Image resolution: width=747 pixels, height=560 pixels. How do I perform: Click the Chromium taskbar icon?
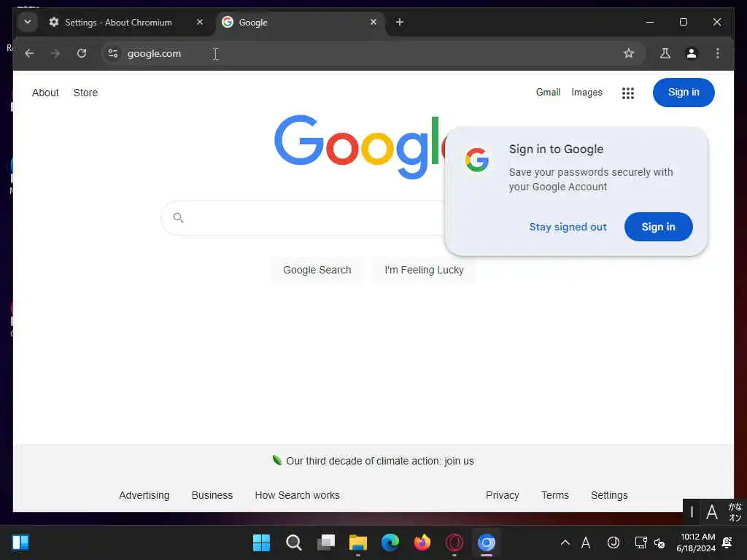(487, 542)
